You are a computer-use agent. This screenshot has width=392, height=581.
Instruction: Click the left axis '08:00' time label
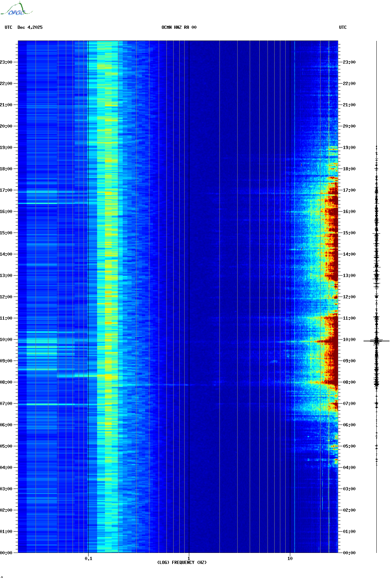pyautogui.click(x=6, y=382)
